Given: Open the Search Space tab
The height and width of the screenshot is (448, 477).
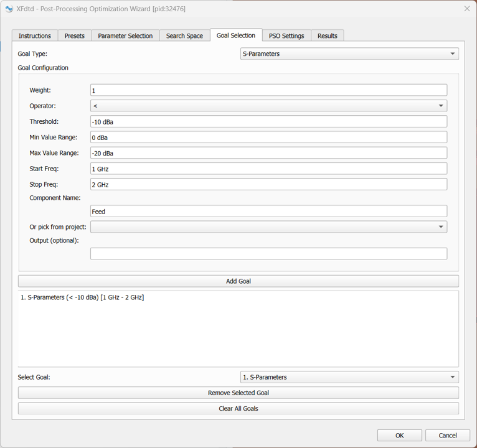Looking at the screenshot, I should click(x=184, y=36).
